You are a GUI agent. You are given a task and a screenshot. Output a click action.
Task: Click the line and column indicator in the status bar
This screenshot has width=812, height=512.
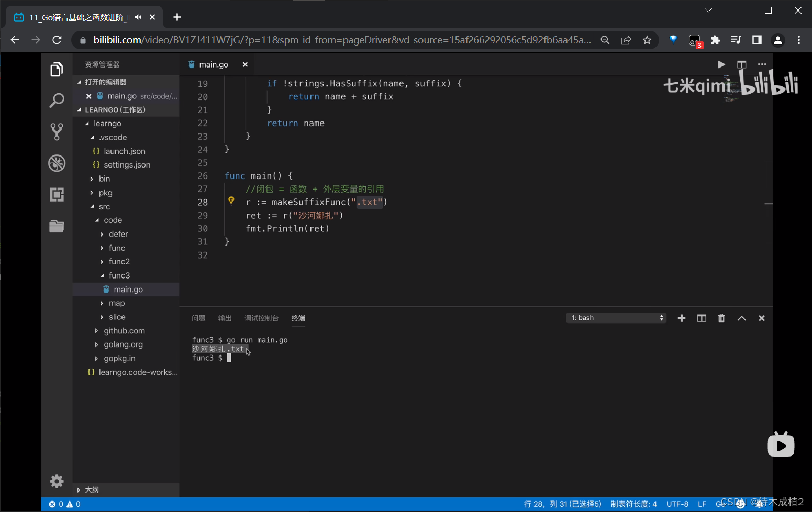(563, 504)
